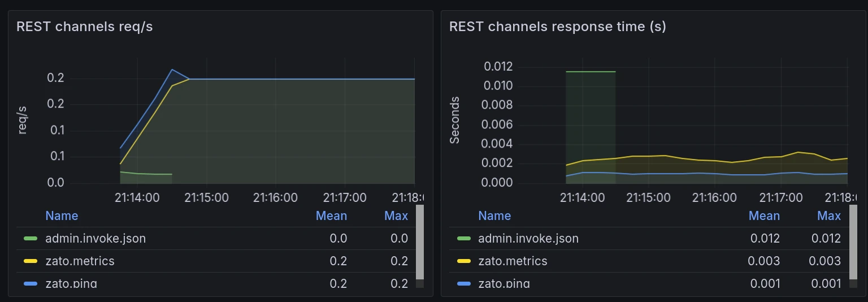Sort response time legend by Name column
Image resolution: width=868 pixels, height=302 pixels.
coord(494,215)
